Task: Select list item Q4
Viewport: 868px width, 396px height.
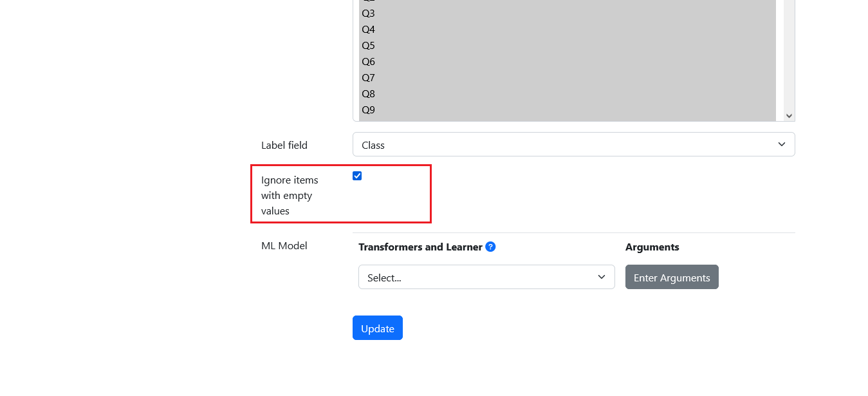Action: (x=568, y=30)
